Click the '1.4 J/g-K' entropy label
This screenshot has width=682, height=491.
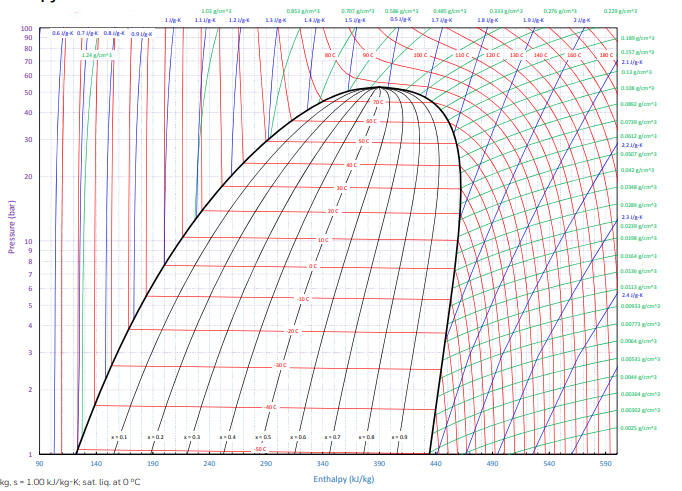[314, 20]
